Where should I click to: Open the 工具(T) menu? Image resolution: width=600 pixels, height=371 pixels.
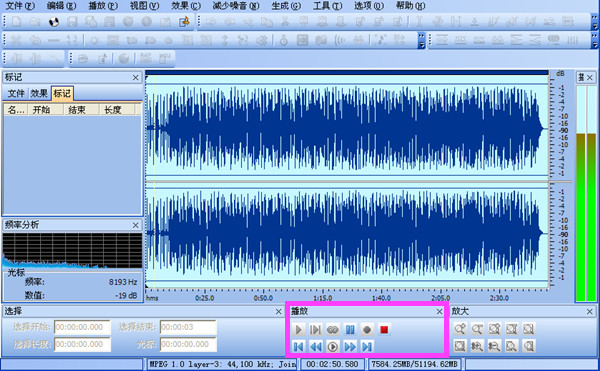point(328,5)
